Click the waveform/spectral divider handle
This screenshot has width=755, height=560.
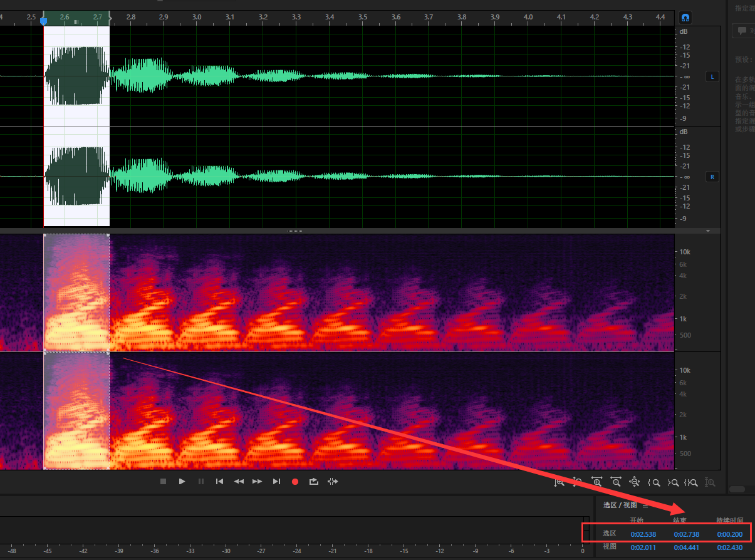point(294,231)
